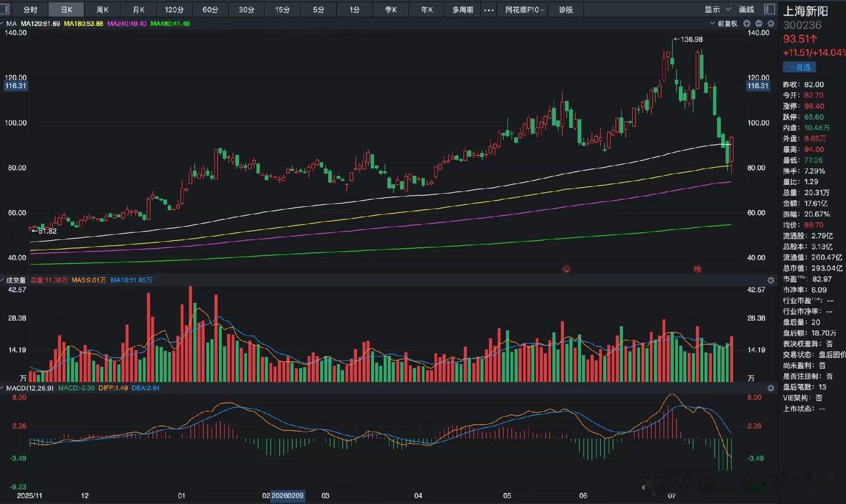Click the stock name 上海新阳
The image size is (846, 504).
pos(805,11)
